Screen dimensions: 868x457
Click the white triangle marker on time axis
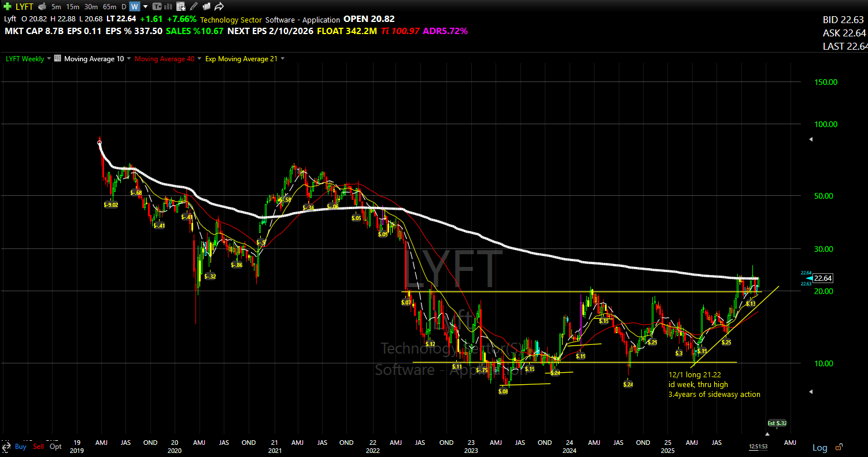point(767,433)
